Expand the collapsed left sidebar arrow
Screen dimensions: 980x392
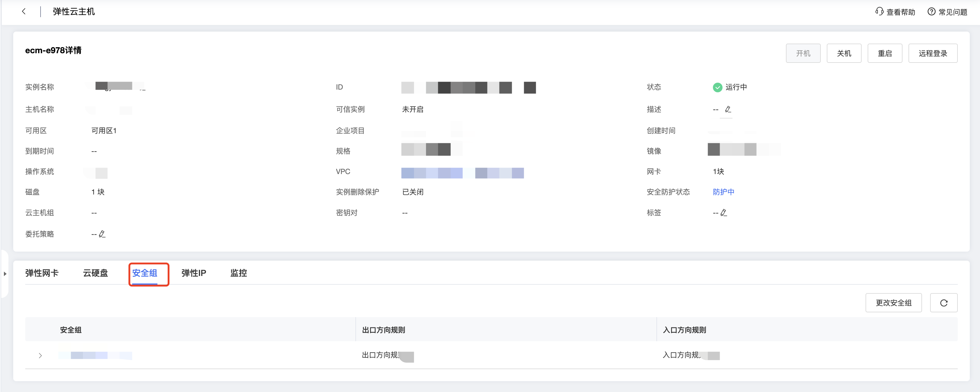coord(5,274)
